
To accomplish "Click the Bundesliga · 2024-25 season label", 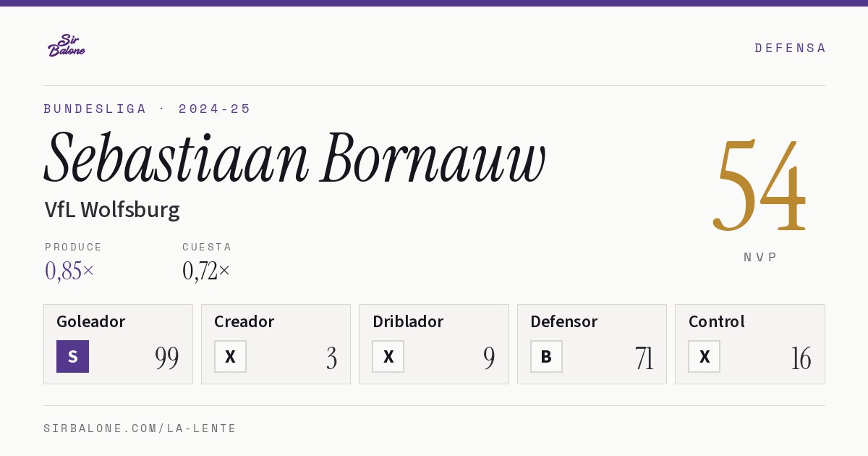I will point(148,109).
